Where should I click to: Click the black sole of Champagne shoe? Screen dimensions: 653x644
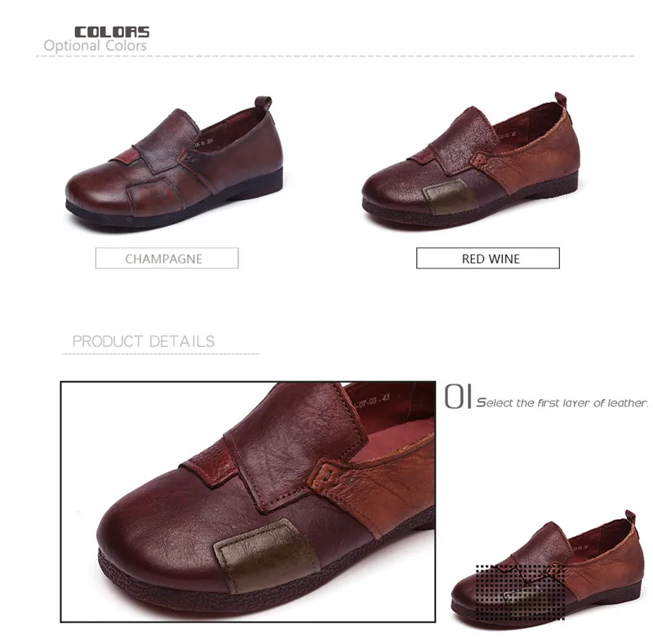pos(175,207)
